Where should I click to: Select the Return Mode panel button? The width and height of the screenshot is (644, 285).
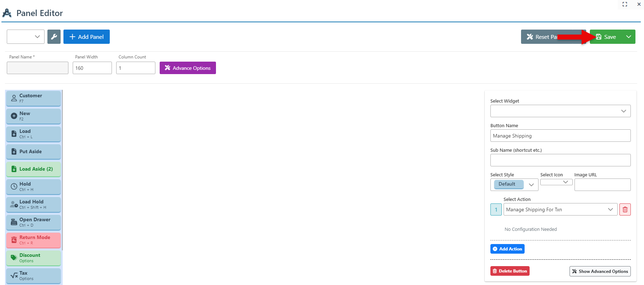coord(34,240)
